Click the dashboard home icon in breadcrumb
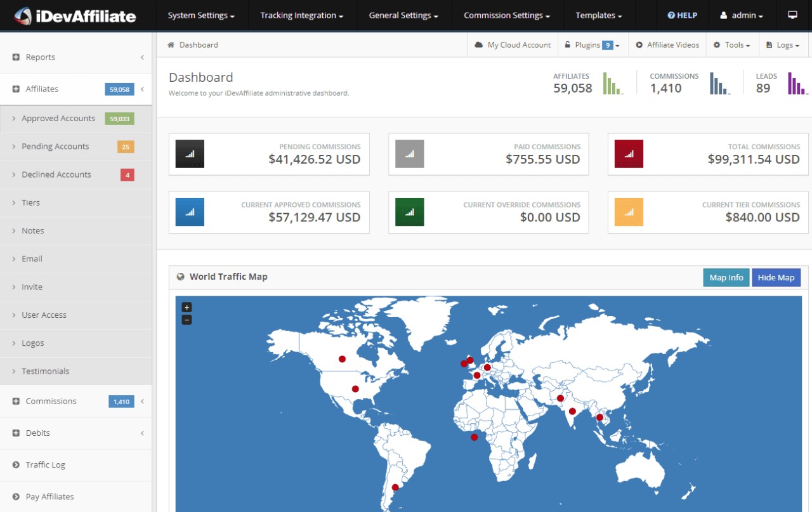The width and height of the screenshot is (812, 512). pos(171,45)
